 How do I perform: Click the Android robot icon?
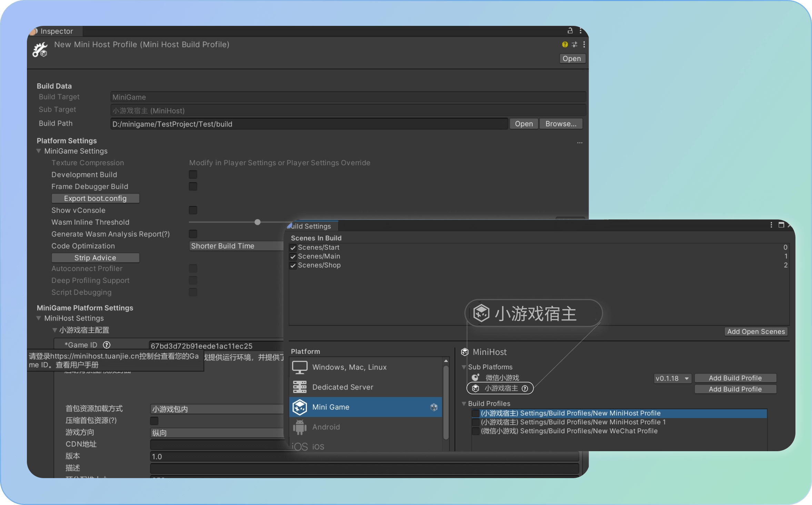[300, 427]
